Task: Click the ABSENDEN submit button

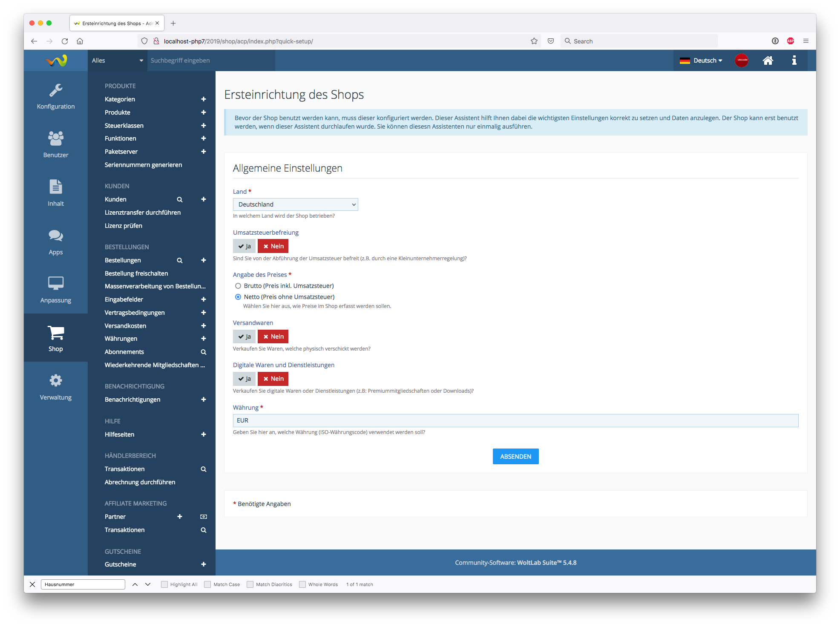Action: click(x=515, y=457)
